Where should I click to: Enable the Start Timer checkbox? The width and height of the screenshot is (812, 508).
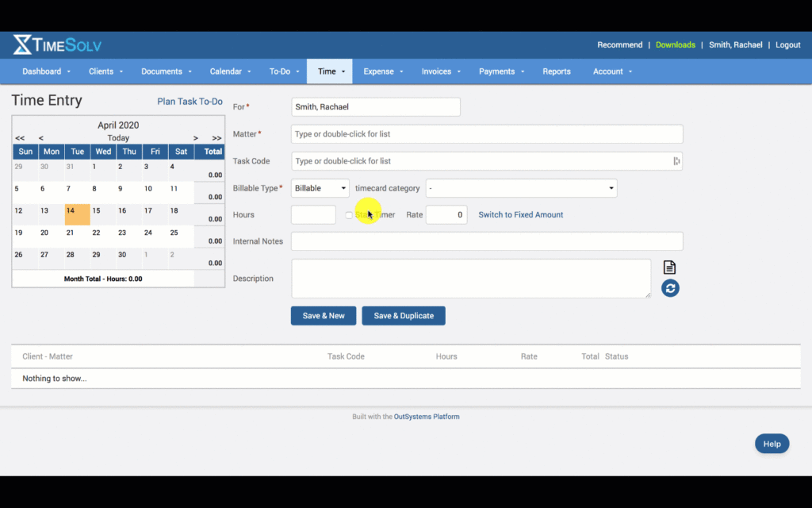coord(349,215)
